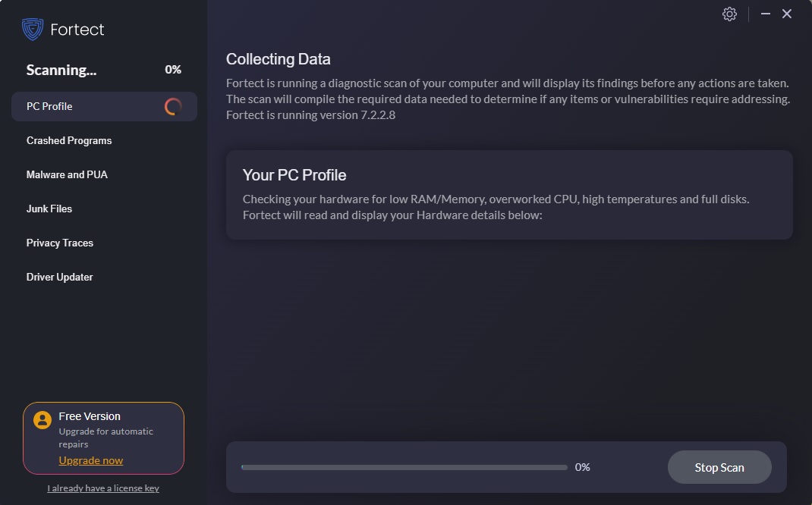Click I already have a license key

(x=103, y=488)
